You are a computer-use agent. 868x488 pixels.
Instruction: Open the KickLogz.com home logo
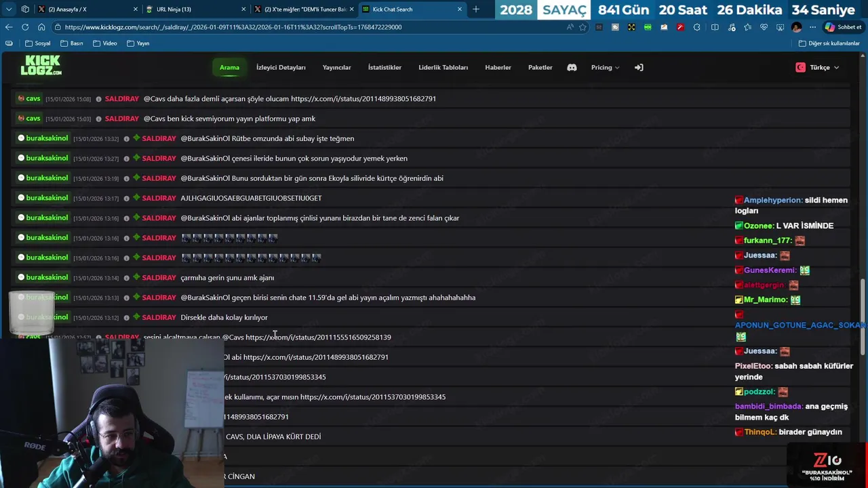41,66
